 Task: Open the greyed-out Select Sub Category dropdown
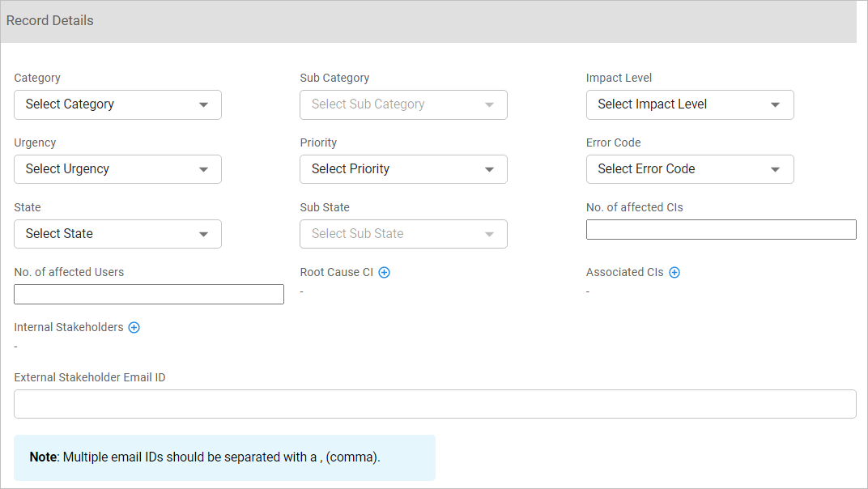(403, 104)
